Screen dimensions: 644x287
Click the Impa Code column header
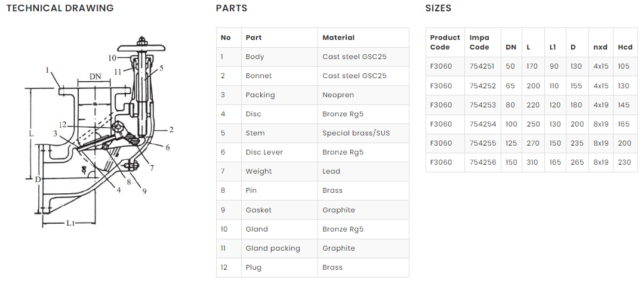point(479,42)
